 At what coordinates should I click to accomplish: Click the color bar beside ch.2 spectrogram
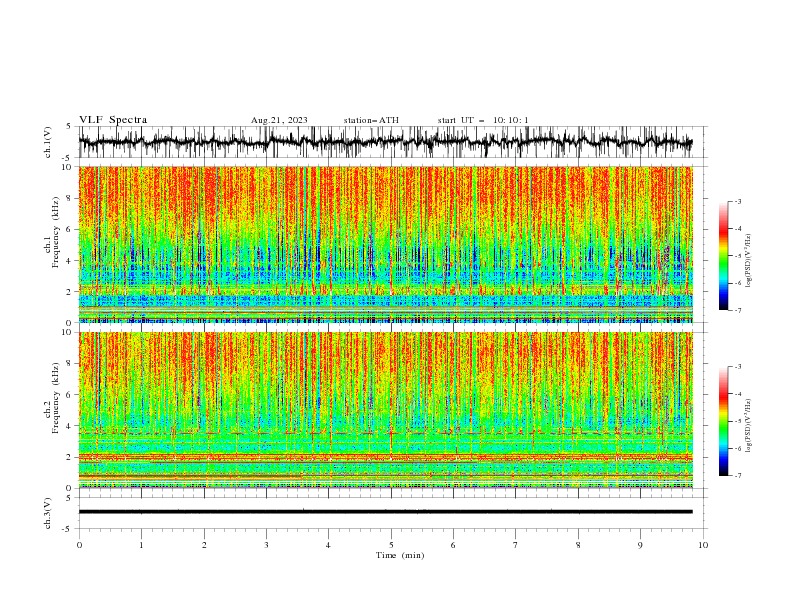click(724, 421)
